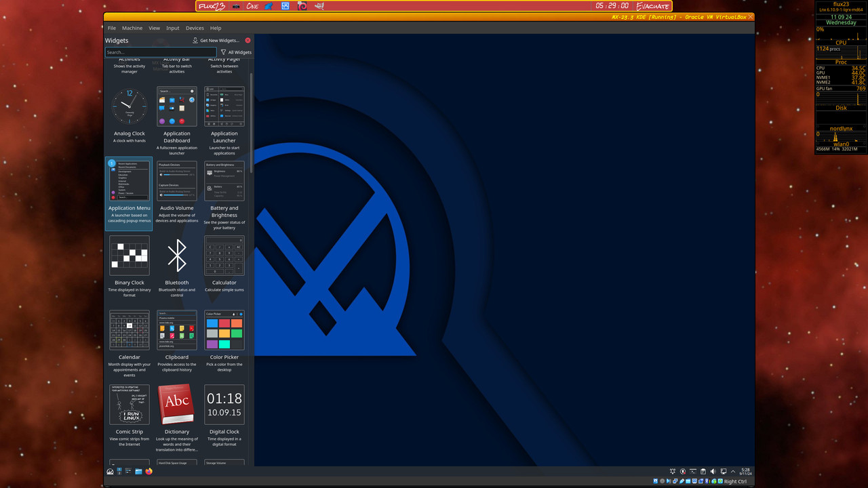Click the virtual desktop pager in taskbar
The width and height of the screenshot is (868, 488).
tap(119, 471)
